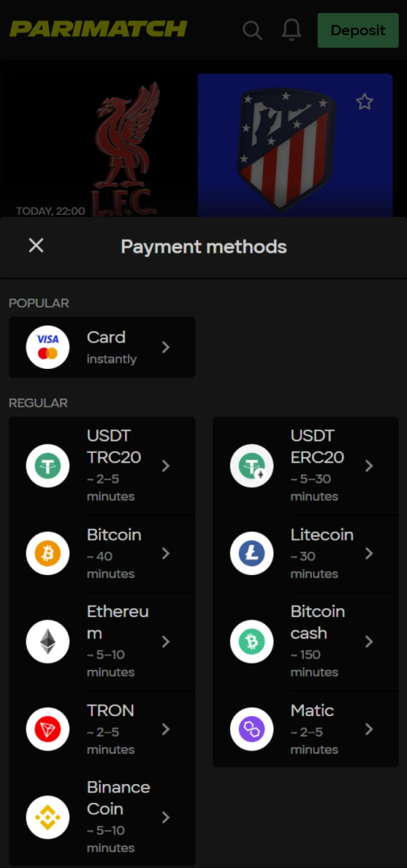Click the Deposit button
Image resolution: width=407 pixels, height=868 pixels.
357,30
